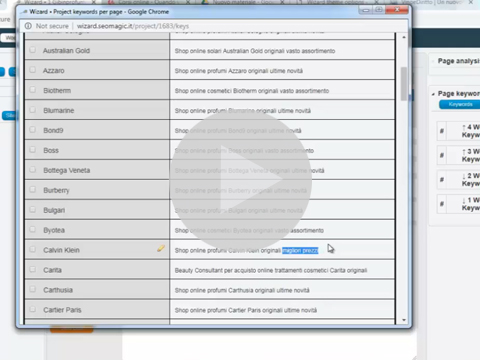
Task: Click the pencil edit icon for Calvin Klein
Action: [161, 248]
